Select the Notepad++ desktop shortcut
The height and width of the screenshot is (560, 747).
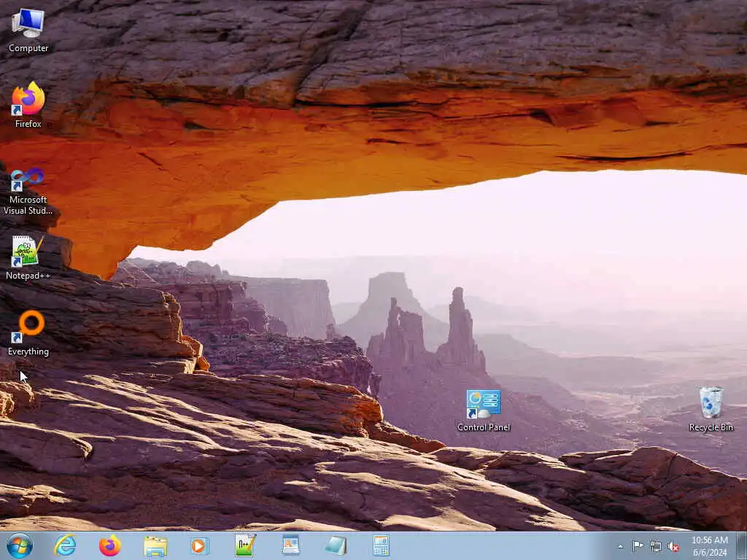(28, 257)
